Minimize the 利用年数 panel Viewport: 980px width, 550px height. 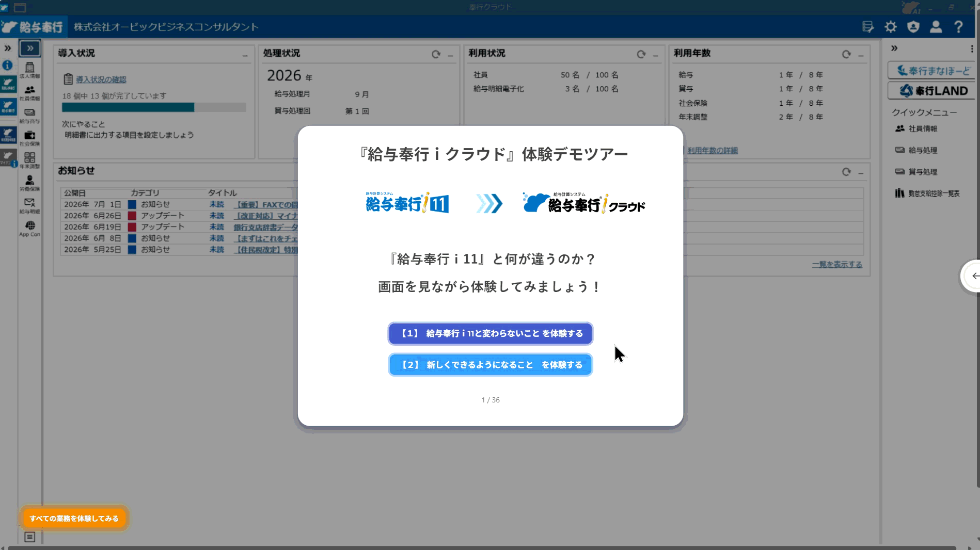[x=861, y=55]
